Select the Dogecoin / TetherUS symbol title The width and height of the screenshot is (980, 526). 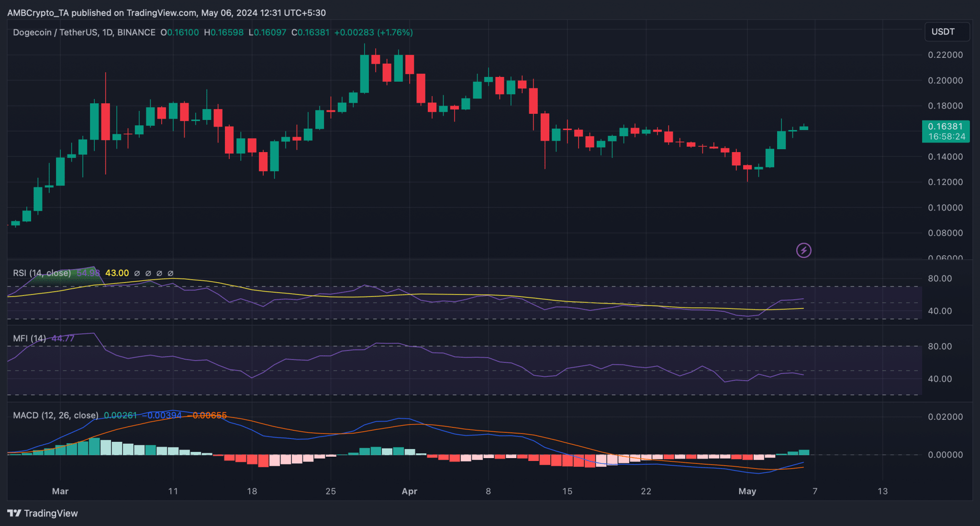pyautogui.click(x=84, y=33)
